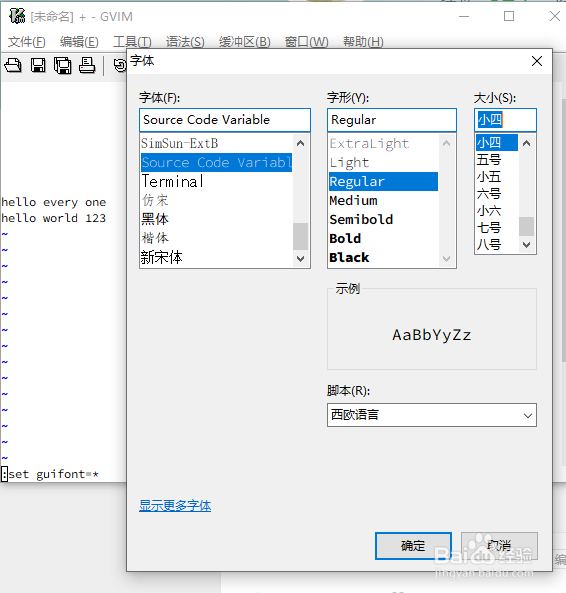Screen dimensions: 566x593
Task: Select 小四 in the size list
Action: click(x=496, y=143)
